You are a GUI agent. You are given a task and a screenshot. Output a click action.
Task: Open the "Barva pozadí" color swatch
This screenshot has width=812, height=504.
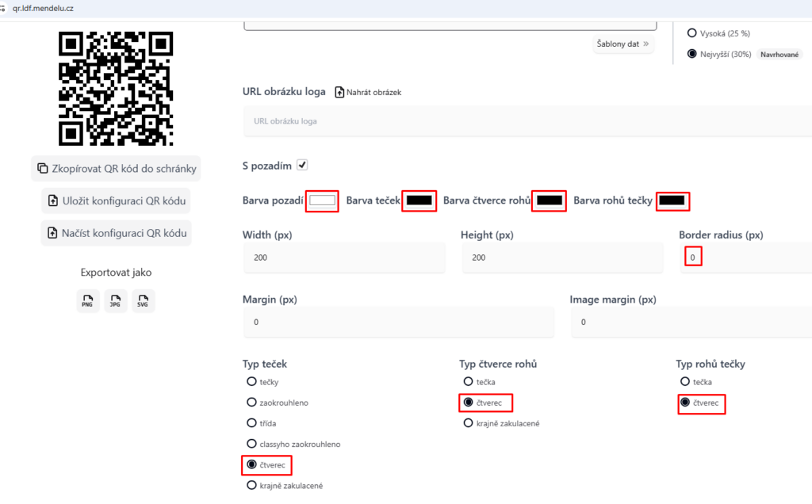[x=322, y=200]
